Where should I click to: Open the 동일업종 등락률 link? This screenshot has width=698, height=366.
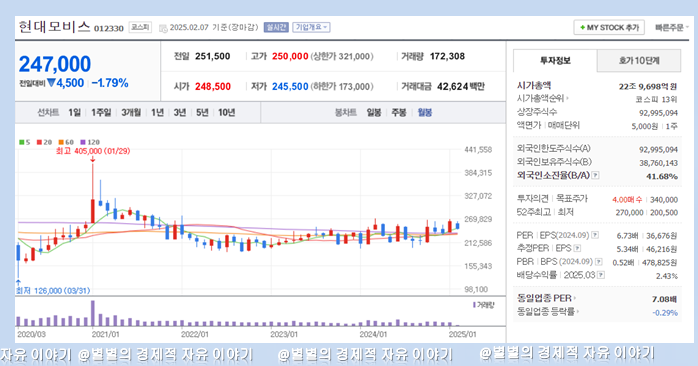(548, 312)
